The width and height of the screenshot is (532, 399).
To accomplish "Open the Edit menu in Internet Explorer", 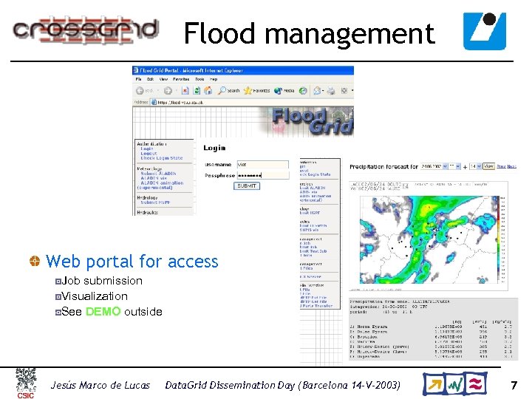I will tap(150, 79).
